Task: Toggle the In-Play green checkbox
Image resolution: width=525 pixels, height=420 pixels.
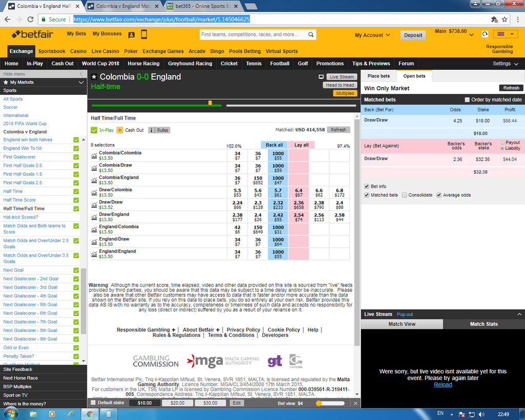Action: pos(94,130)
